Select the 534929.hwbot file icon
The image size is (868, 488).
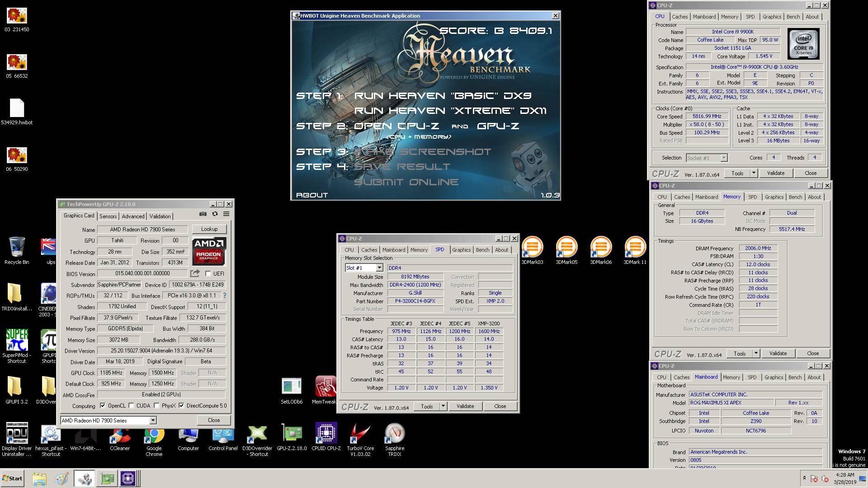click(x=17, y=112)
